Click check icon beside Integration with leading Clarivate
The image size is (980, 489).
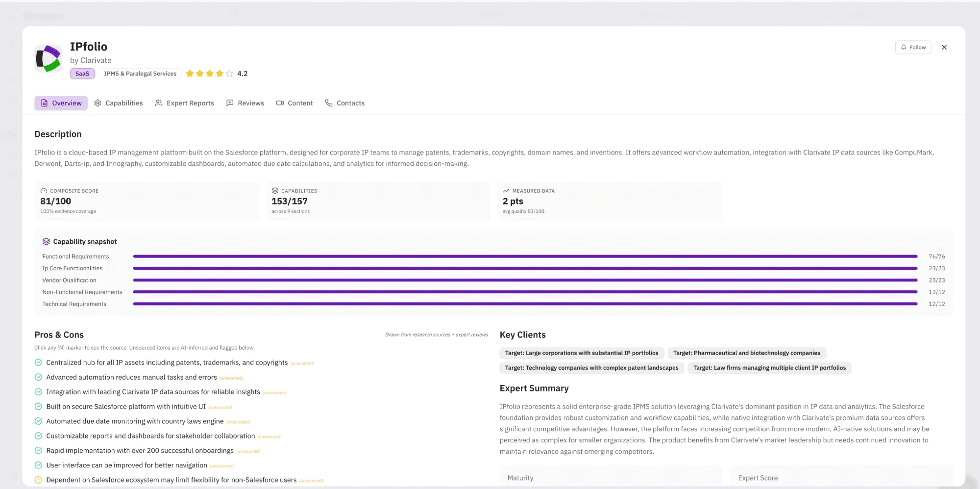point(38,392)
